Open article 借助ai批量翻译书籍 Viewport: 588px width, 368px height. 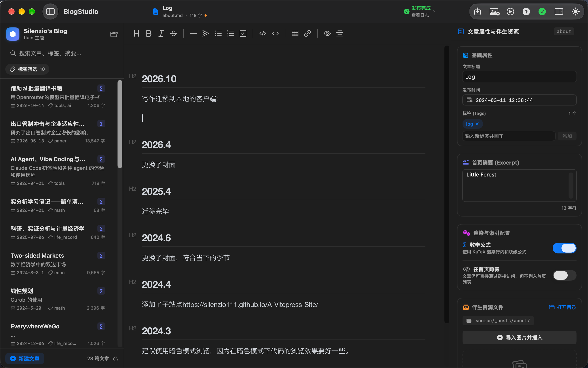pos(58,97)
